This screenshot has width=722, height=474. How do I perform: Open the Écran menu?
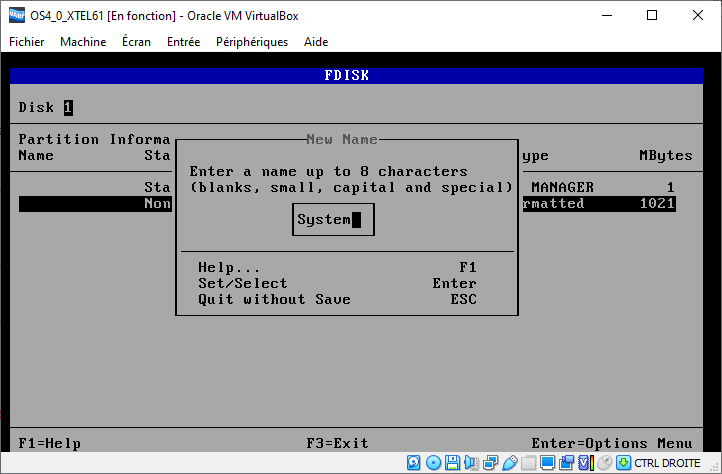pos(137,42)
